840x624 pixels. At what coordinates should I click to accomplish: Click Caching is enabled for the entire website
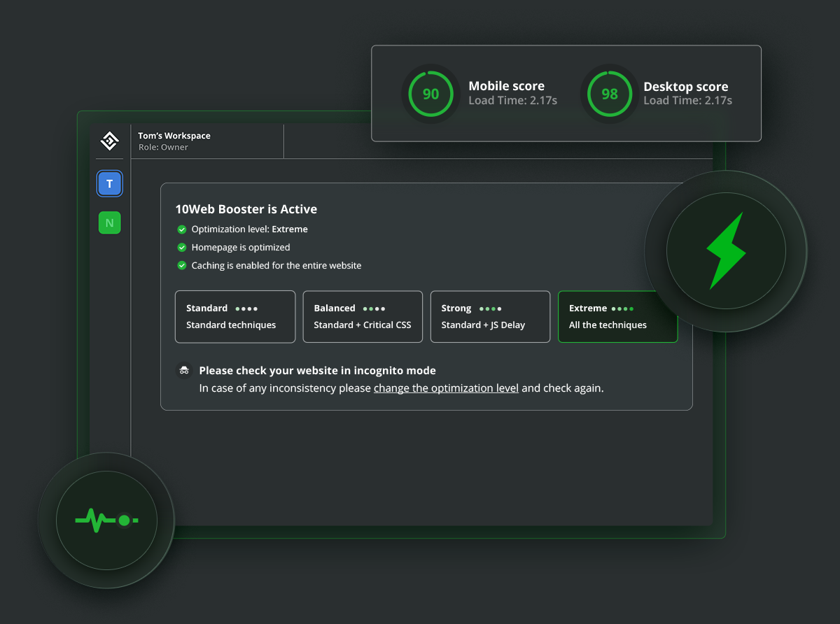coord(276,266)
